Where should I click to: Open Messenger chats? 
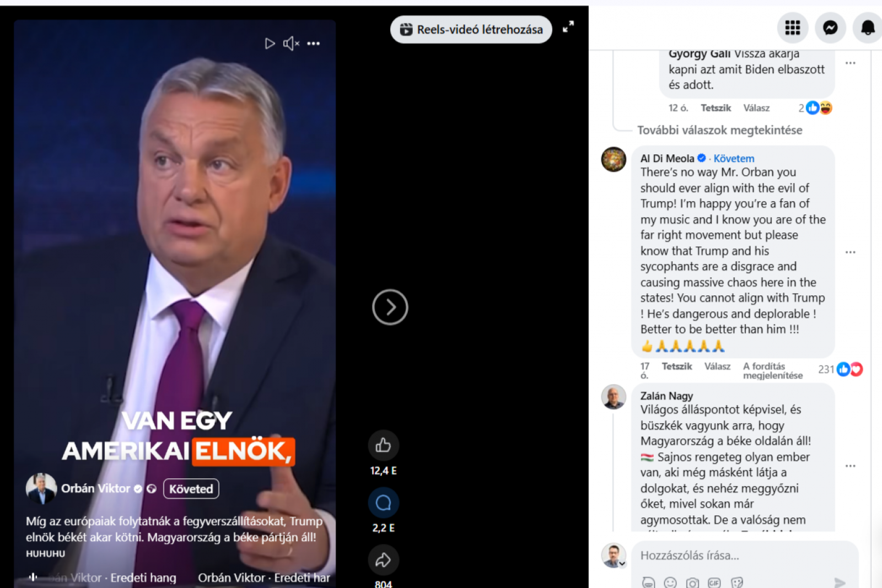tap(830, 28)
